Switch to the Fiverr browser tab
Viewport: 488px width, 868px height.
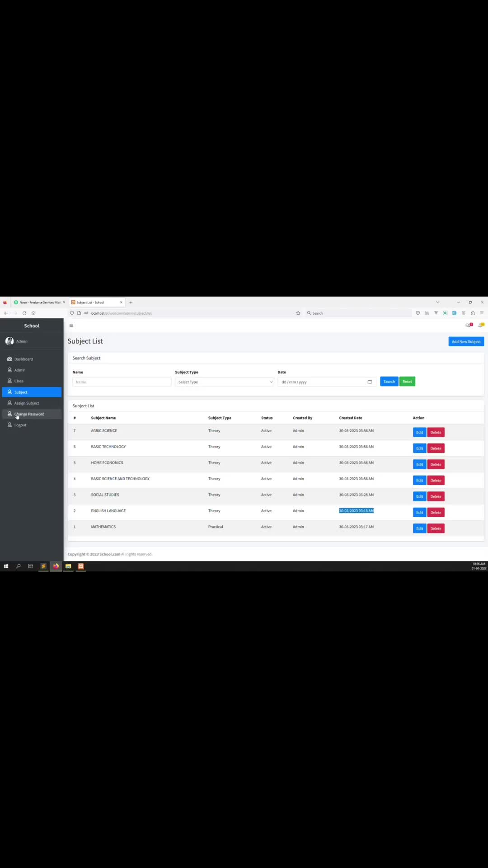point(38,302)
